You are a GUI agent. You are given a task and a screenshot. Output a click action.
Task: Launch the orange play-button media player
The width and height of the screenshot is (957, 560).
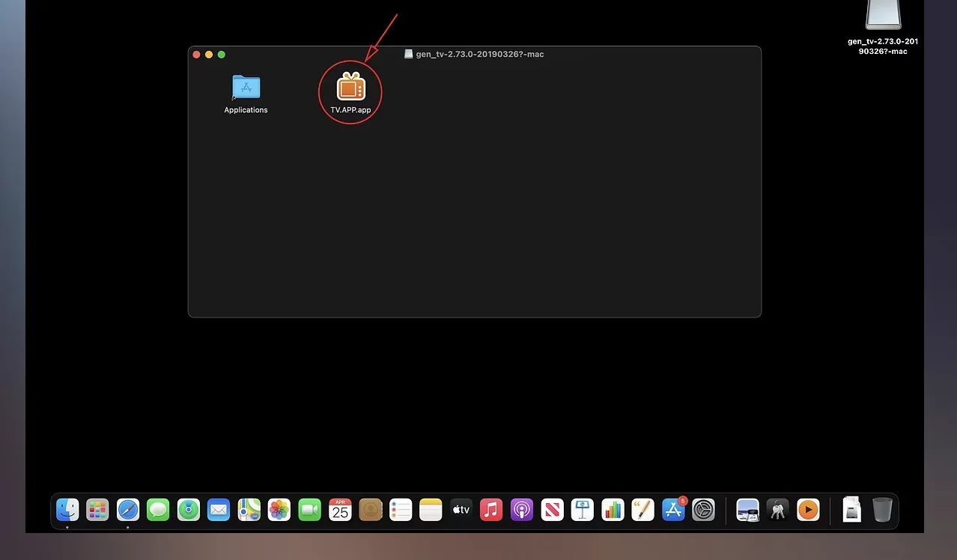(x=808, y=510)
